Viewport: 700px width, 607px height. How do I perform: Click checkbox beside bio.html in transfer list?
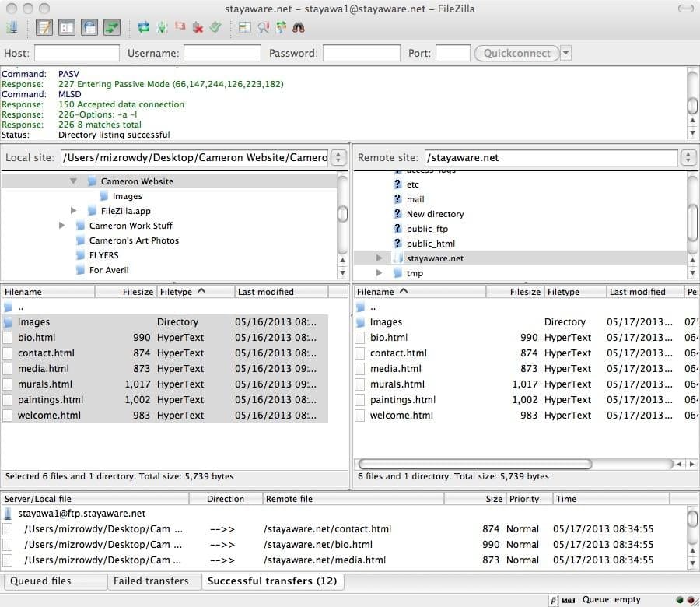(x=8, y=545)
